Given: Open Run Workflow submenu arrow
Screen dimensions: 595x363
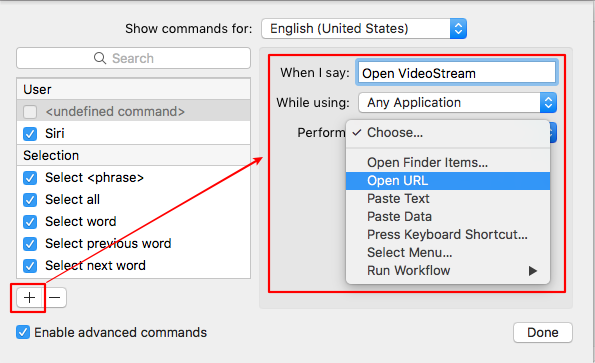Looking at the screenshot, I should (x=533, y=270).
